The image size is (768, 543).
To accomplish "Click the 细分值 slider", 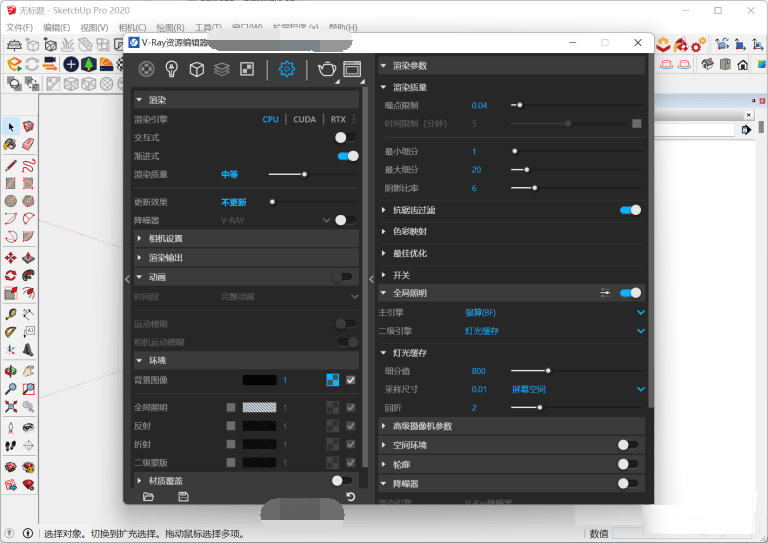I will point(576,371).
